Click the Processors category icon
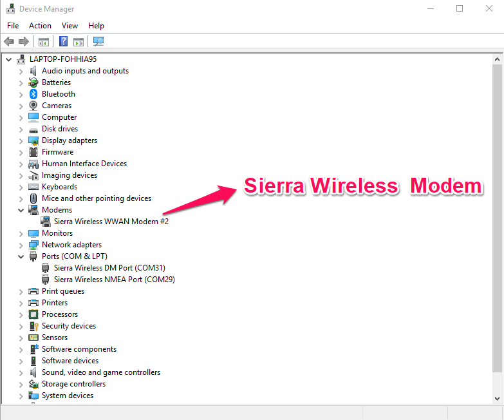Image resolution: width=504 pixels, height=420 pixels. 33,314
